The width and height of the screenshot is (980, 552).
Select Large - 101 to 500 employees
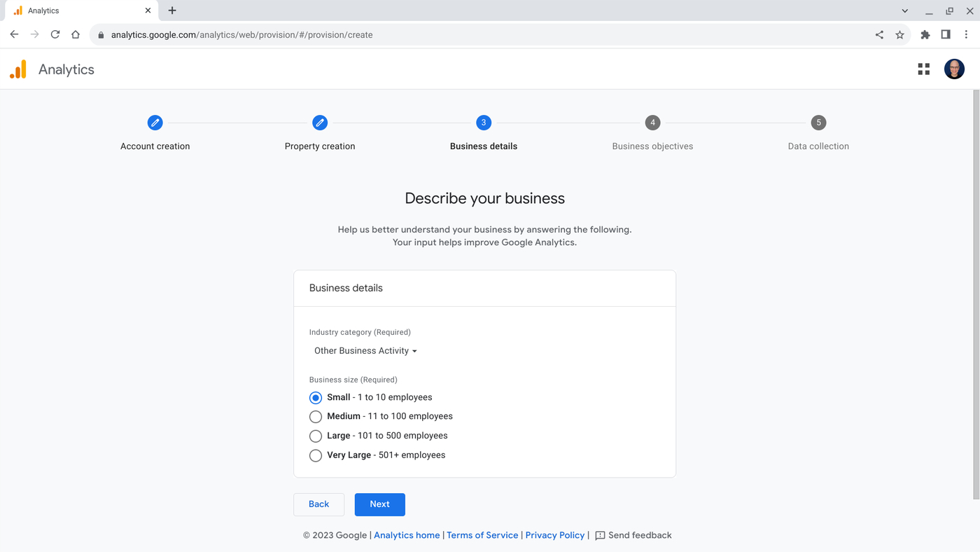point(315,436)
